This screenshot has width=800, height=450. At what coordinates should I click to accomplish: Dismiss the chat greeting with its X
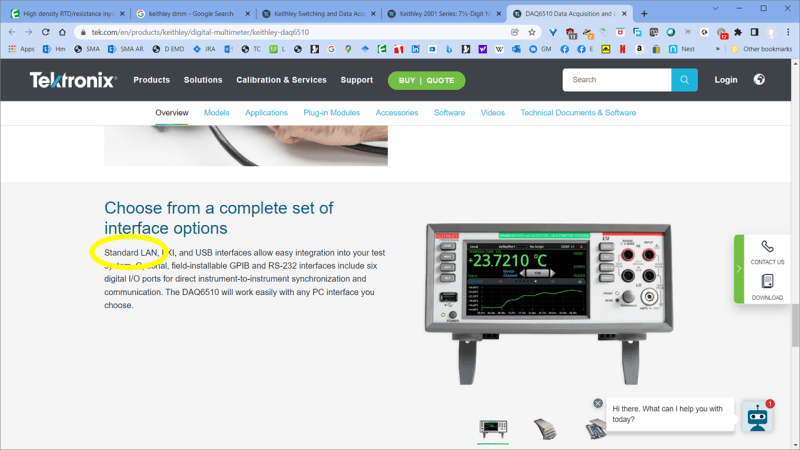tap(598, 403)
